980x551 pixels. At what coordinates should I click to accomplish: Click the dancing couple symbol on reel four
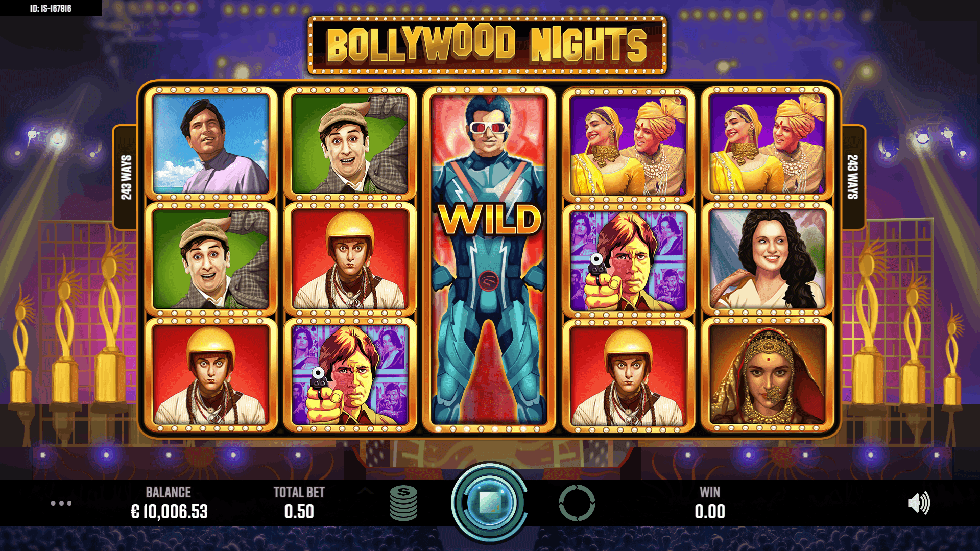[629, 143]
